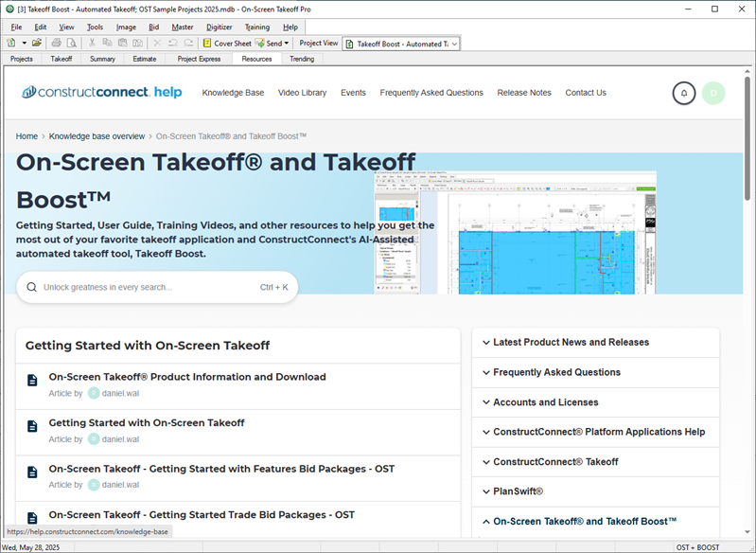Open Knowledge base overview breadcrumb

pyautogui.click(x=97, y=136)
